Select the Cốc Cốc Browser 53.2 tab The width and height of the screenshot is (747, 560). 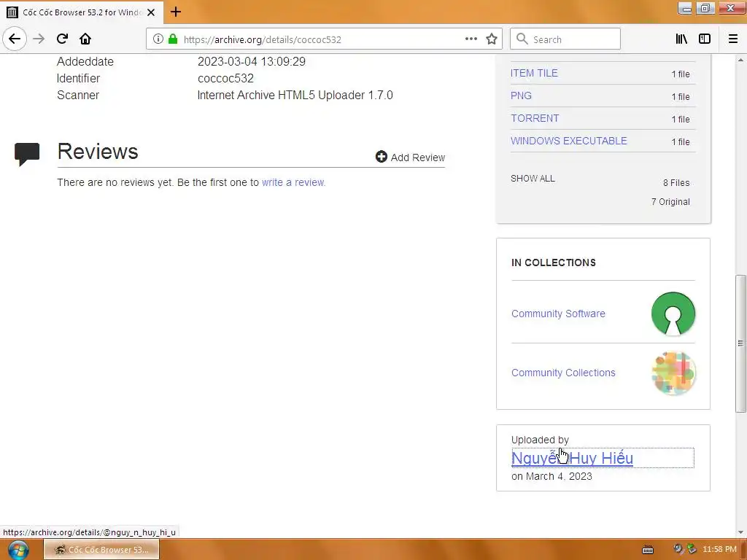[x=82, y=12]
